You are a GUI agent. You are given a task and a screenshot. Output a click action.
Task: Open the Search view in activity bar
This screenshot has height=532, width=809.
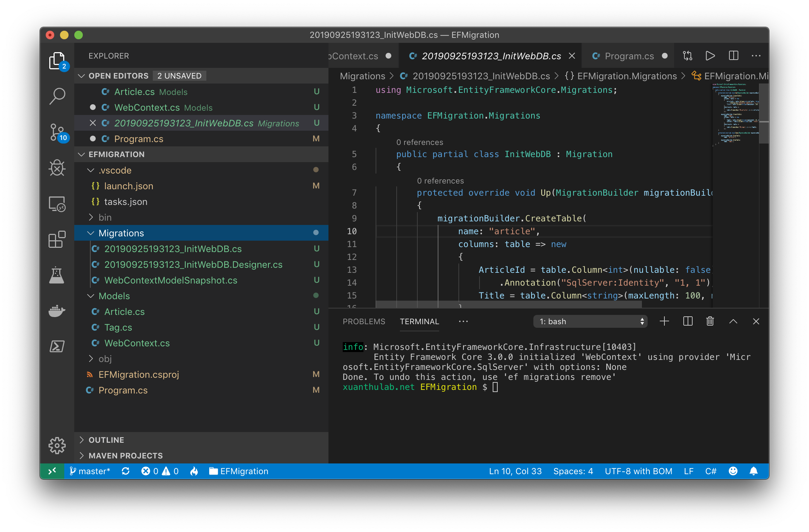57,96
